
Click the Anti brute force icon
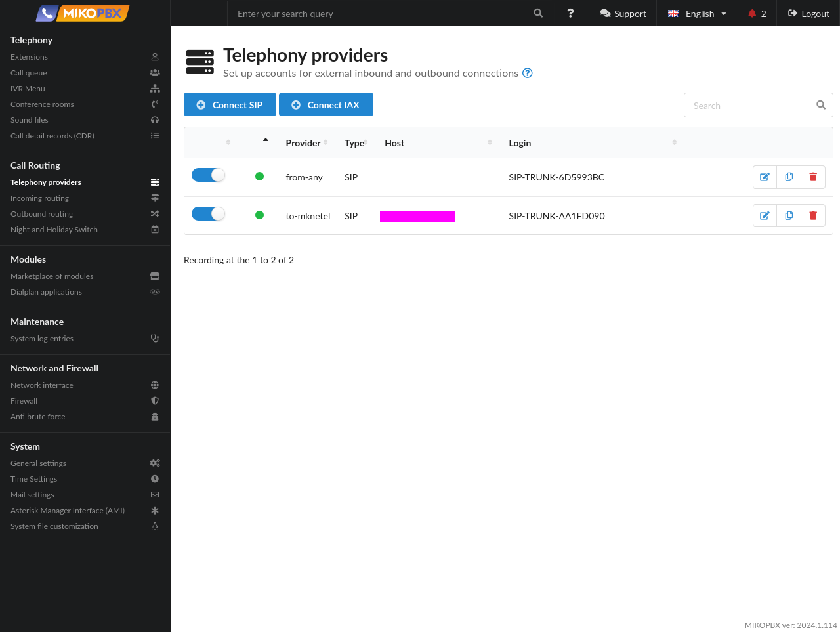pos(155,417)
